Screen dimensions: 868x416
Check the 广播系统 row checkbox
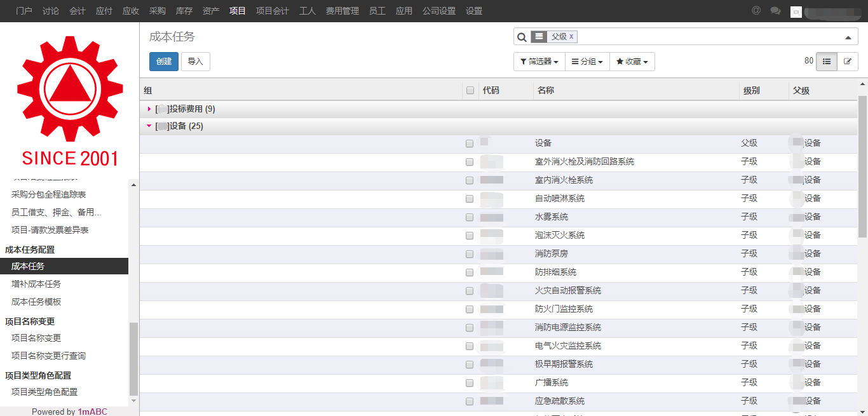(470, 383)
